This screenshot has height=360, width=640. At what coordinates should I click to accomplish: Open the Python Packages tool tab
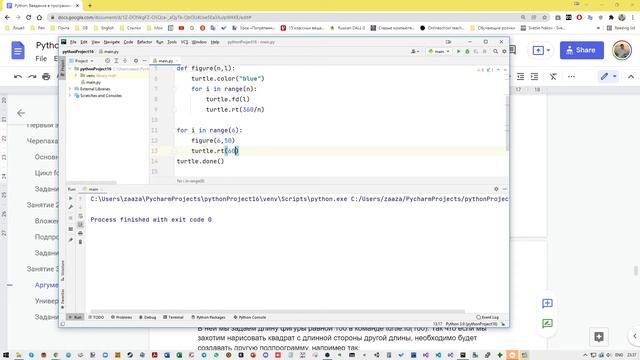208,317
